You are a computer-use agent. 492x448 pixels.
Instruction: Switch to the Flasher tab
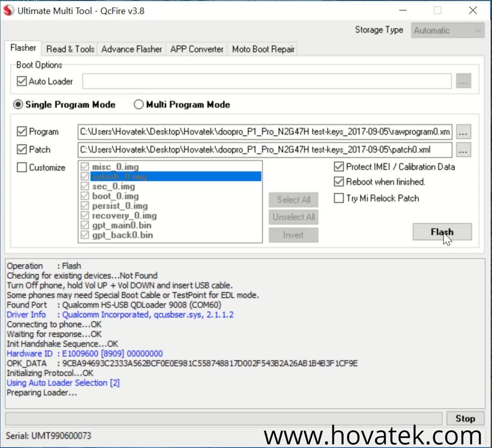pos(23,48)
